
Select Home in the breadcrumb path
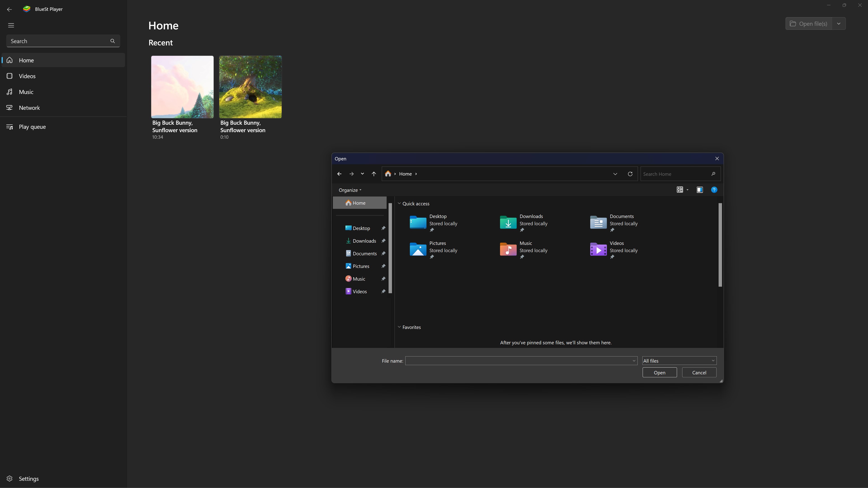click(405, 174)
